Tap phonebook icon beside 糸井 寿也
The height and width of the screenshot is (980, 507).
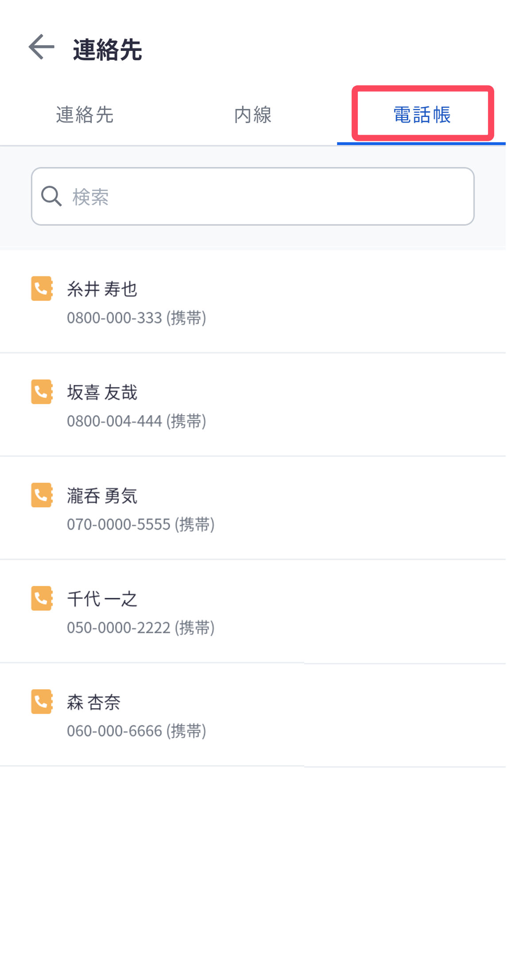pos(42,289)
